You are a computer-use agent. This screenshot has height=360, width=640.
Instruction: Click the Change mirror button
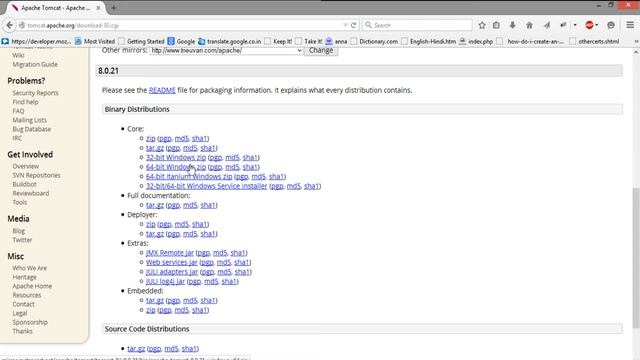click(321, 51)
